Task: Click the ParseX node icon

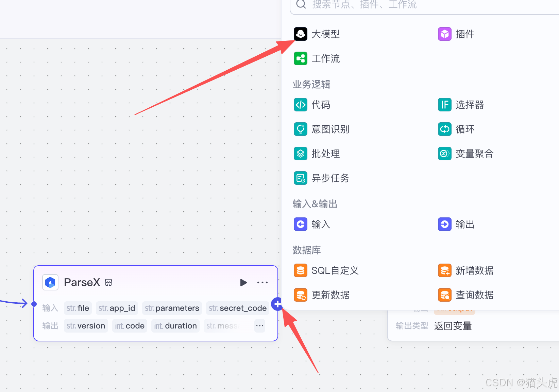Action: click(50, 282)
